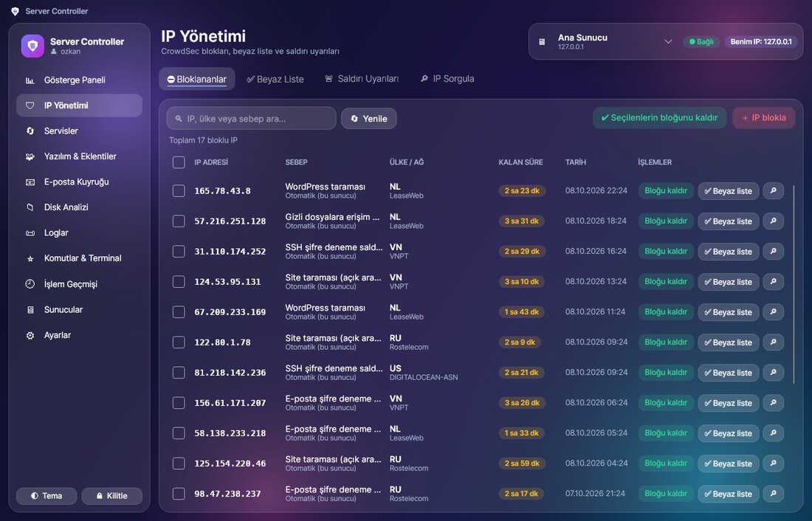This screenshot has width=812, height=521.
Task: Click the Benim IP: 127.0.0.1 badge
Action: coord(761,42)
